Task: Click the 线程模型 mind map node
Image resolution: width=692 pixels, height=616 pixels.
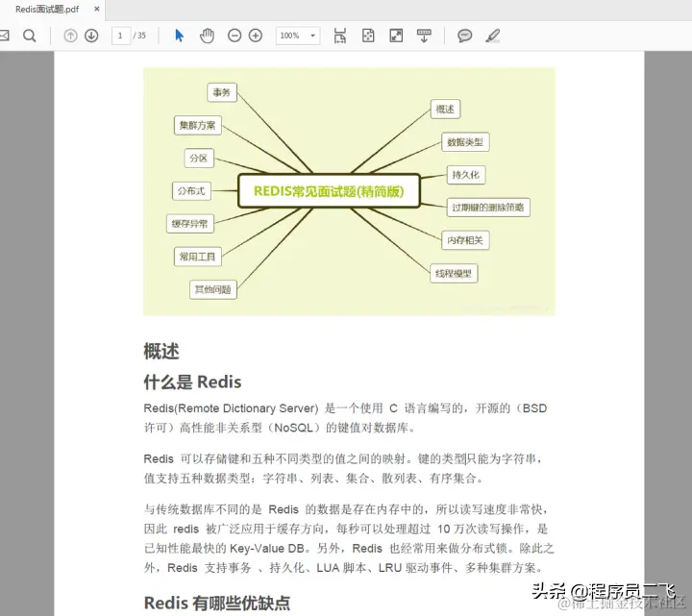Action: pyautogui.click(x=454, y=274)
